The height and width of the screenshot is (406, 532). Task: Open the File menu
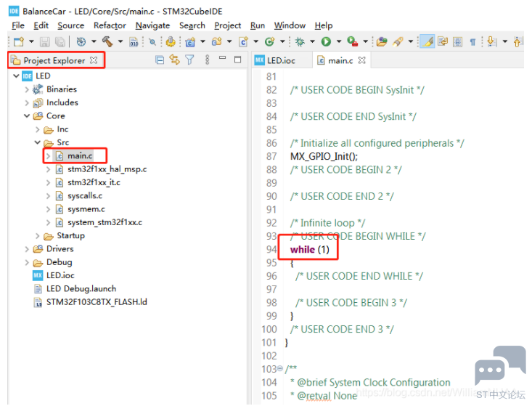click(18, 25)
